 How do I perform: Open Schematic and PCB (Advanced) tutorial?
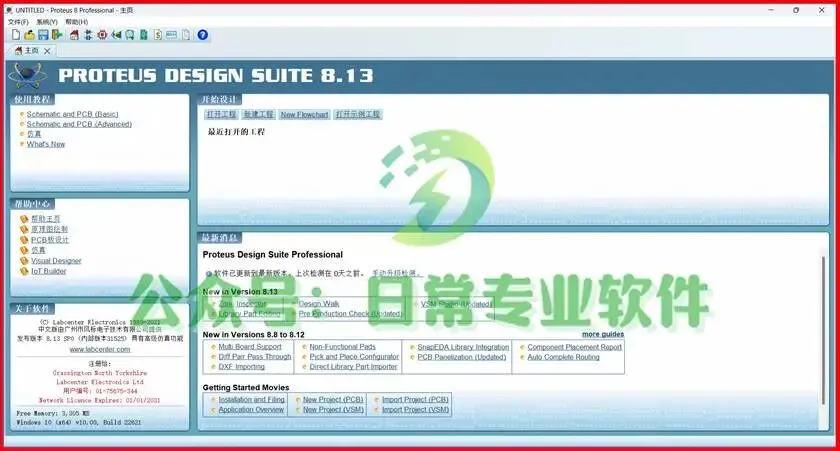pos(79,124)
